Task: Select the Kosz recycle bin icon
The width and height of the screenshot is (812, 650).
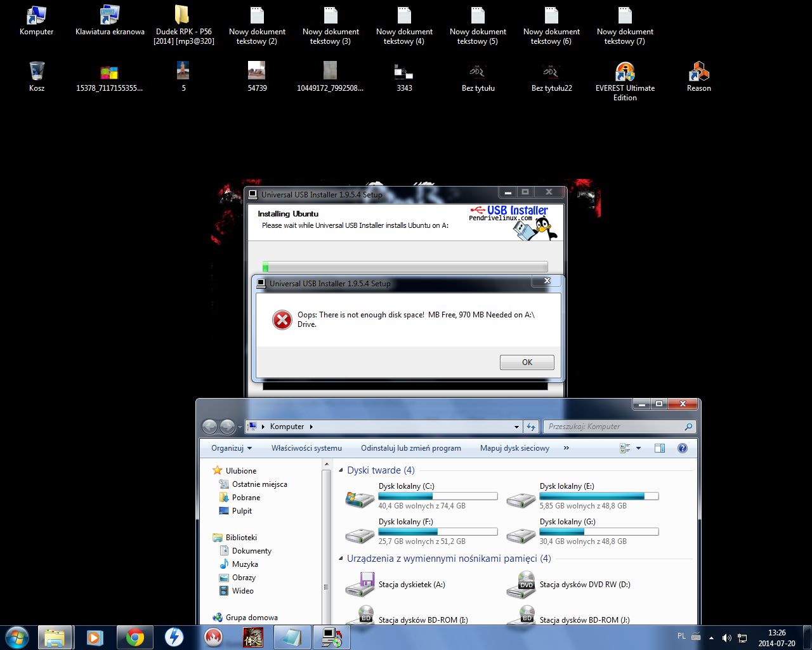Action: 37,77
